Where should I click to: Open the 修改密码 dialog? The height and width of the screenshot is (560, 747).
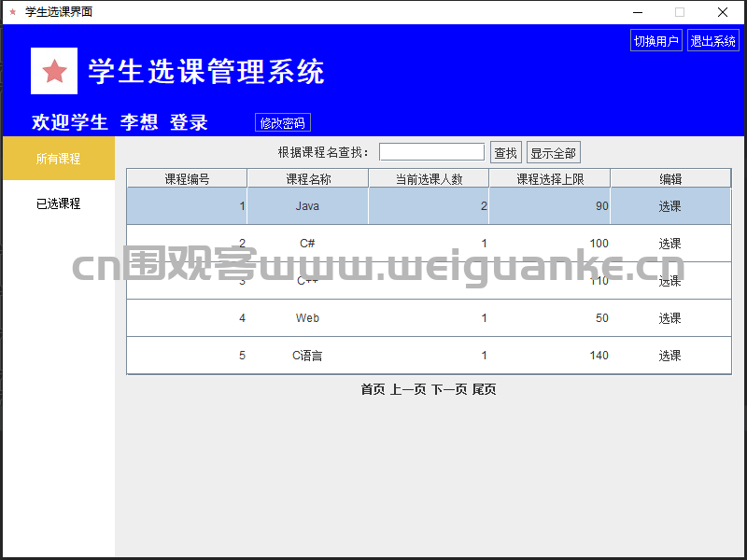[x=283, y=122]
